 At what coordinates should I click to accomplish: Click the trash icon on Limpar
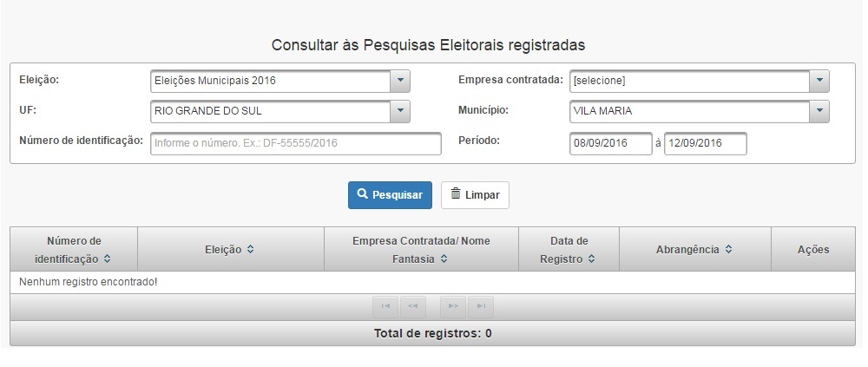coord(456,194)
